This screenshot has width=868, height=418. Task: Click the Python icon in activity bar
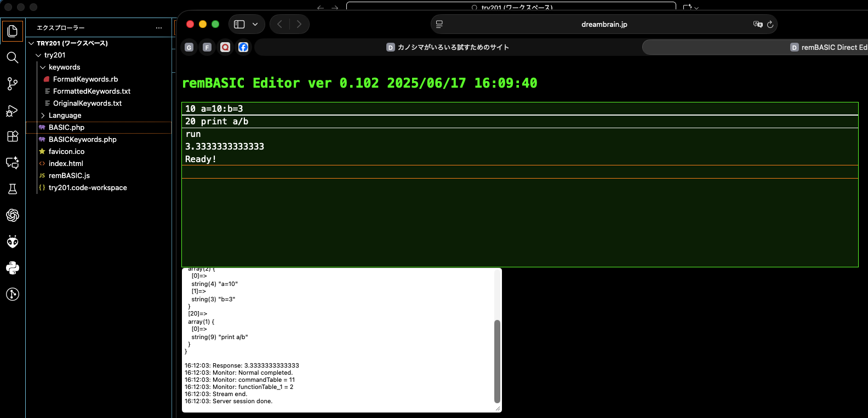(x=12, y=268)
